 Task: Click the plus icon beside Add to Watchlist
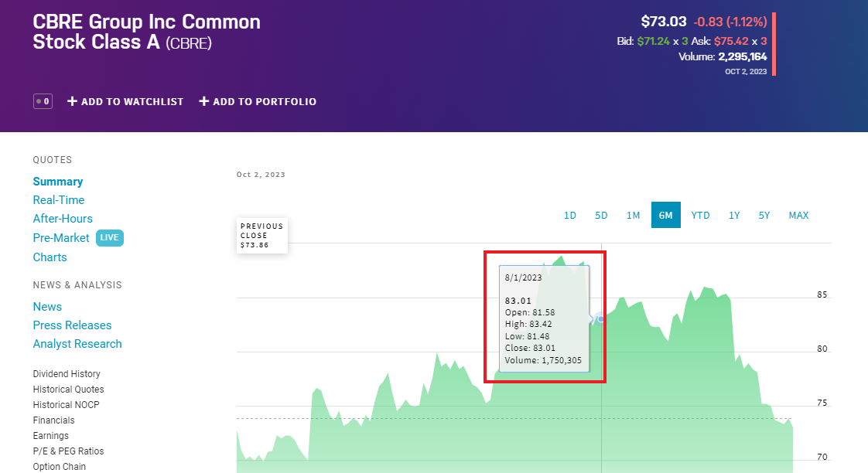coord(72,101)
